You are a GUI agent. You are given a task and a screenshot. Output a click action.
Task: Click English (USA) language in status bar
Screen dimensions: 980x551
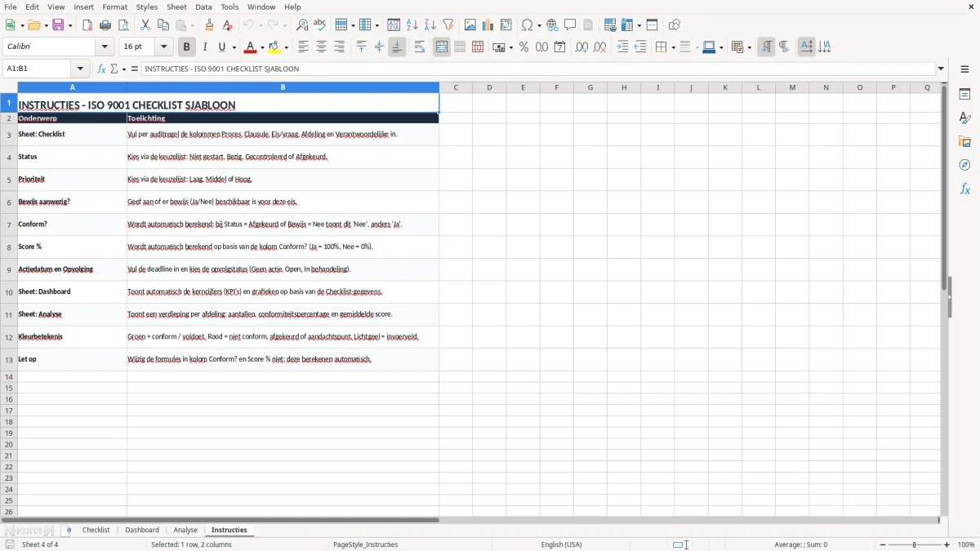(x=561, y=544)
